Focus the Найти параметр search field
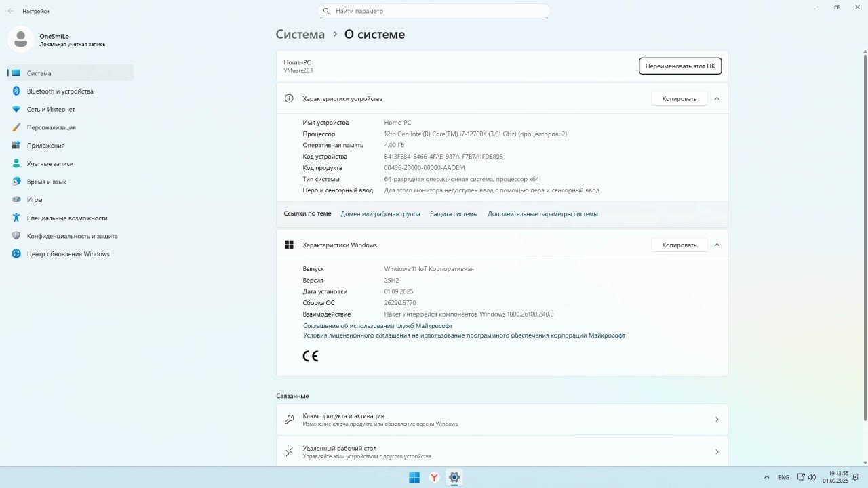Screen dimensions: 868x488 pos(434,11)
